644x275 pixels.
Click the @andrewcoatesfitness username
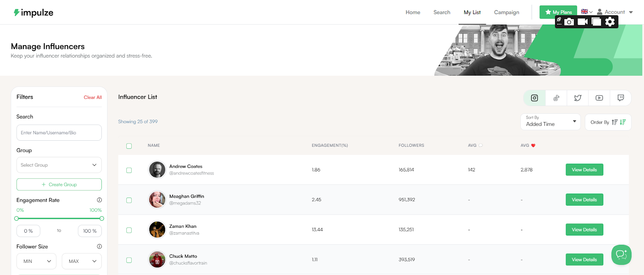click(x=192, y=173)
